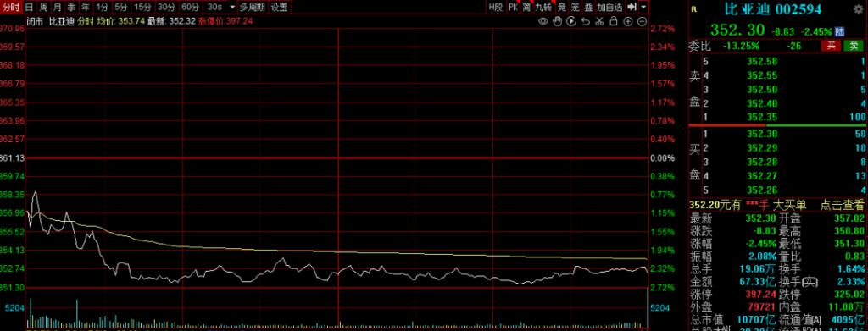Screen dimensions: 868x331
Task: Click the red 买 buy button
Action: [x=831, y=46]
